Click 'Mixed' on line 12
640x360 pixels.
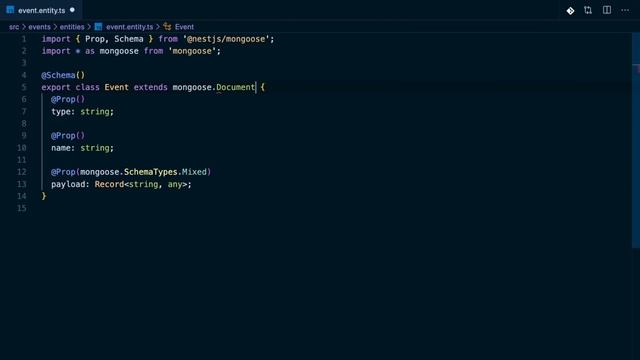(194, 172)
